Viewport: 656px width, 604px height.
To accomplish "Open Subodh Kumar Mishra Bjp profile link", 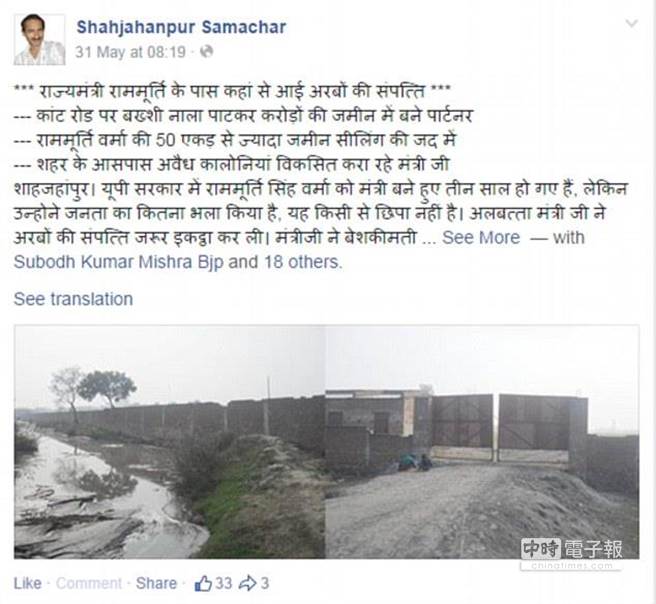I will click(x=118, y=262).
